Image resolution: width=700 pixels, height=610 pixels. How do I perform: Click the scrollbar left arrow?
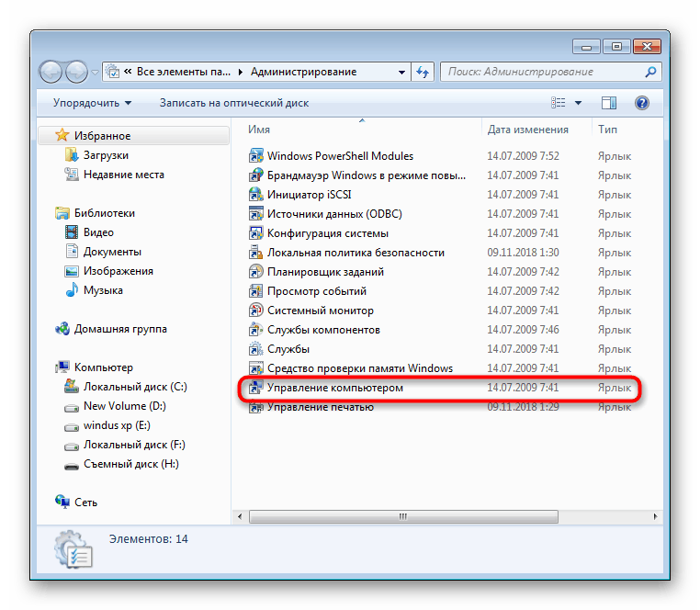[x=240, y=516]
